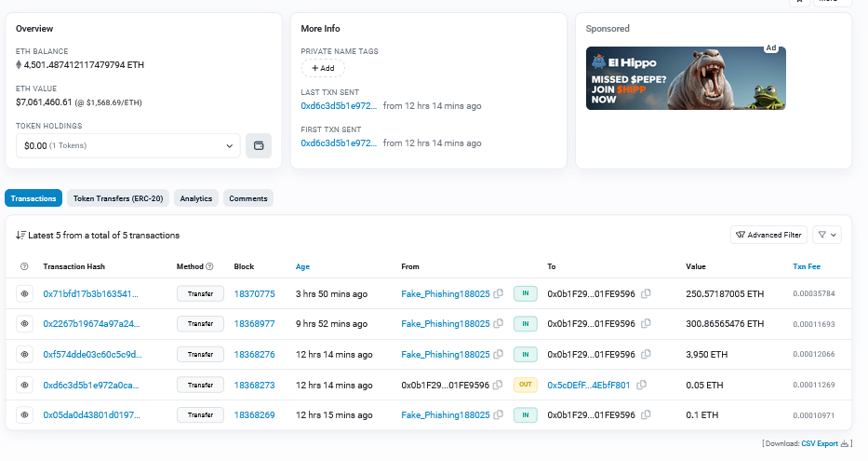Click Add private name tag button
The width and height of the screenshot is (868, 461).
pyautogui.click(x=323, y=68)
